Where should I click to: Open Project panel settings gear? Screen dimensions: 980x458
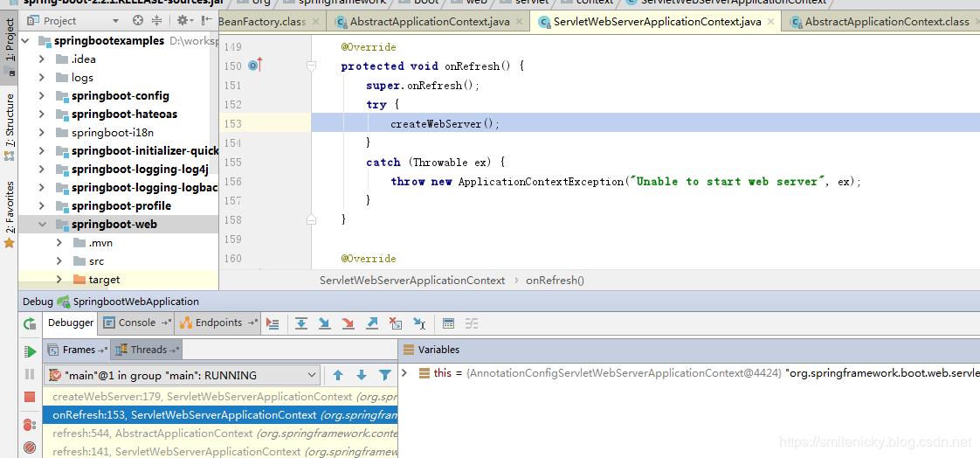(183, 21)
